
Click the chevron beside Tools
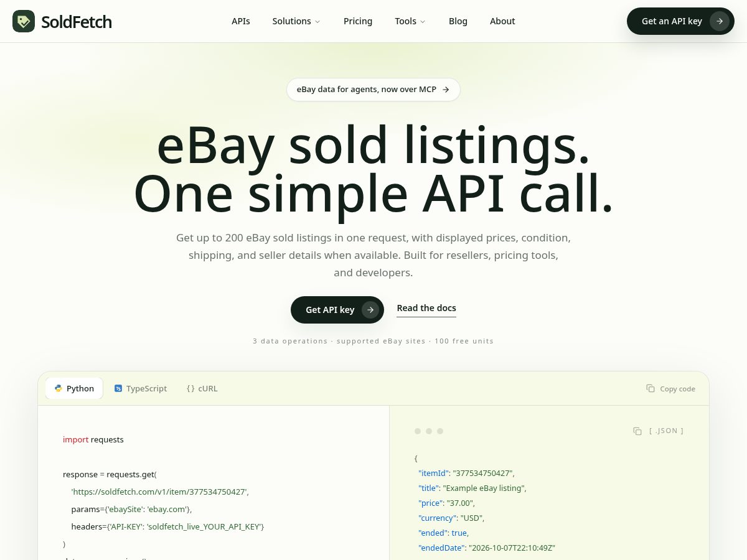pos(423,22)
